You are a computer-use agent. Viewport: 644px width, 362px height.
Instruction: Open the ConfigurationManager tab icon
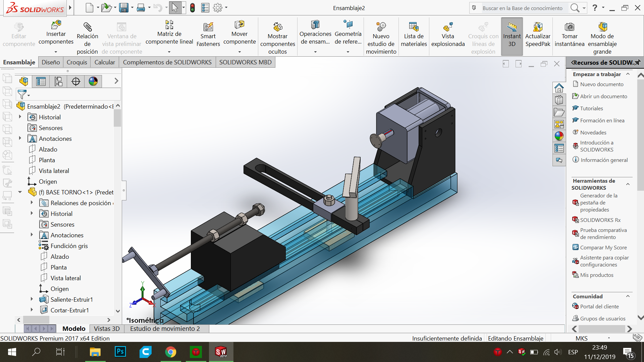(x=58, y=81)
